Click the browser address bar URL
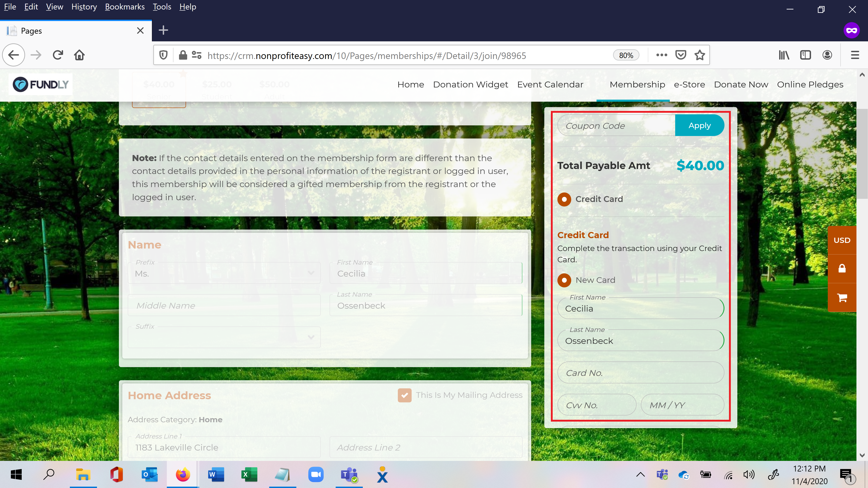868x488 pixels. 367,55
